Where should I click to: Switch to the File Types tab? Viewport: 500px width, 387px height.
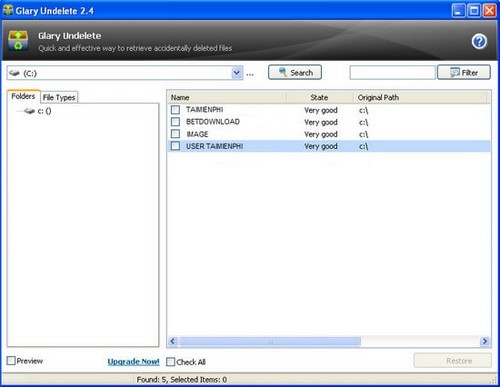pyautogui.click(x=59, y=97)
